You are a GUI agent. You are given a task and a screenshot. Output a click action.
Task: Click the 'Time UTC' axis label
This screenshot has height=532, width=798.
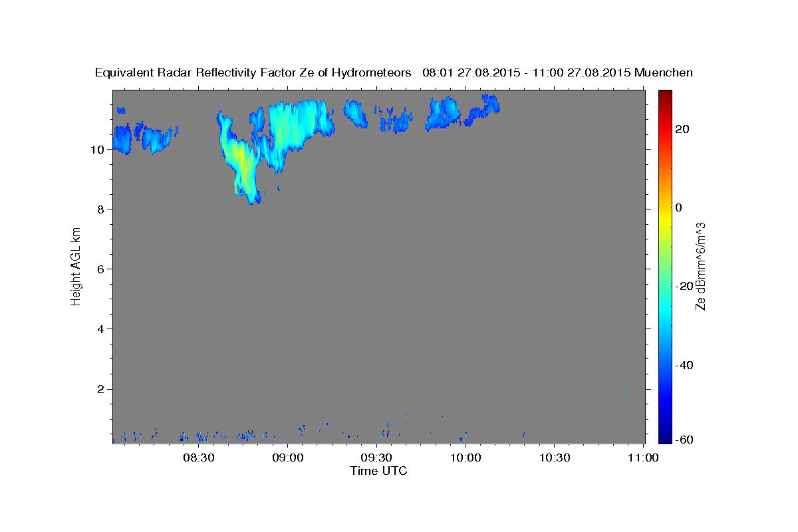378,471
